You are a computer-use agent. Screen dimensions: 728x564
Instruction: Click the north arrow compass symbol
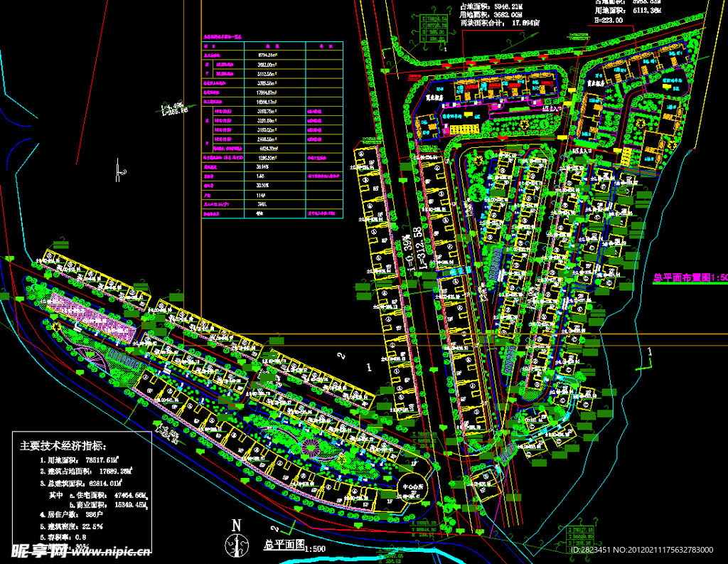tap(236, 543)
